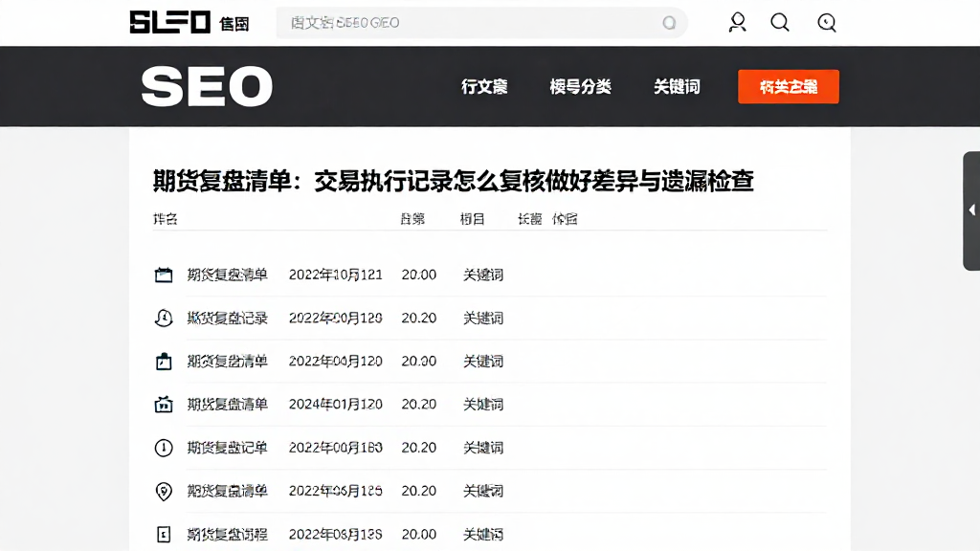Open 期货复盘记录 link in the 2022年00月120 row
The height and width of the screenshot is (551, 980).
(x=228, y=318)
